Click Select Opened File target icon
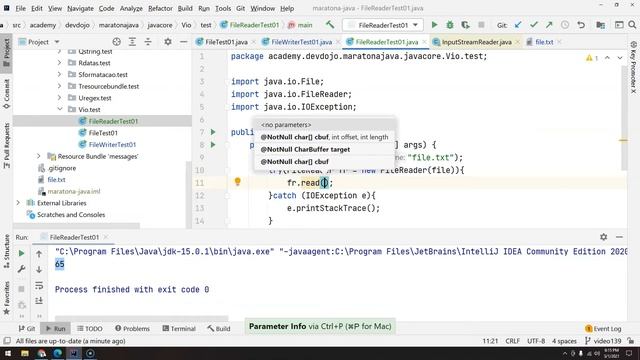 116,42
